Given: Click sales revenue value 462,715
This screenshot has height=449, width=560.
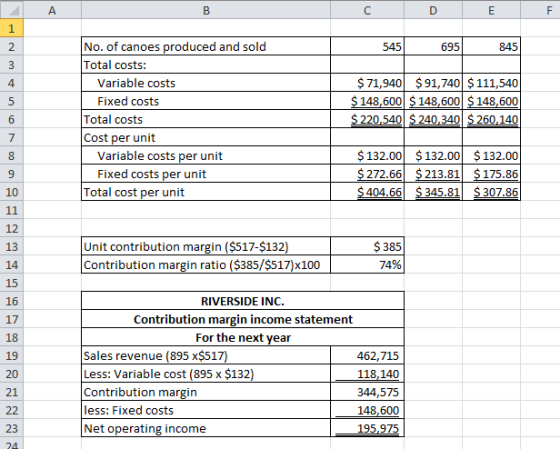Looking at the screenshot, I should click(368, 355).
